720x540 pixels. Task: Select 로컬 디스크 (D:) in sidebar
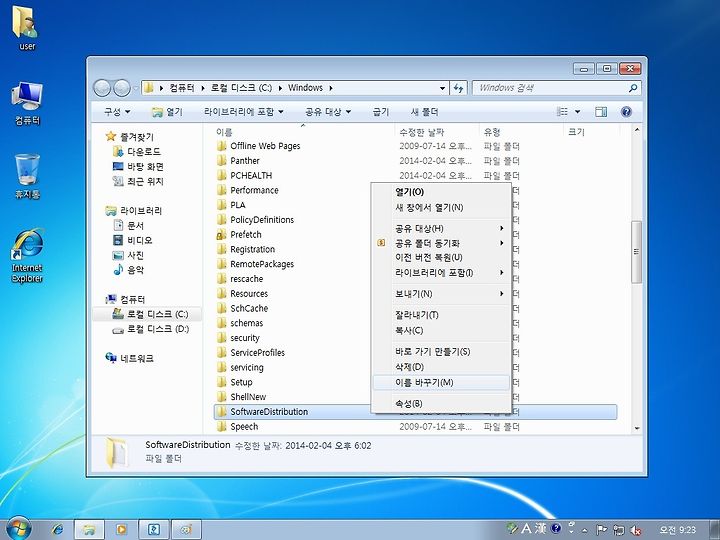coord(151,329)
